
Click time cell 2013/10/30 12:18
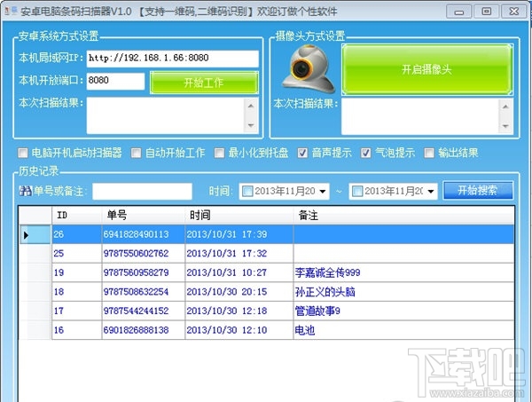[x=239, y=311]
